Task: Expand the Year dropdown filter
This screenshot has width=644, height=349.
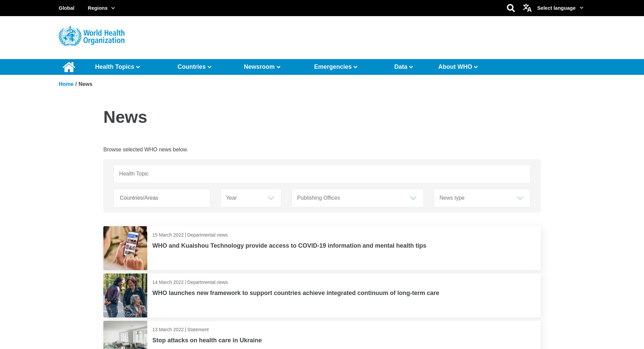Action: [x=251, y=198]
